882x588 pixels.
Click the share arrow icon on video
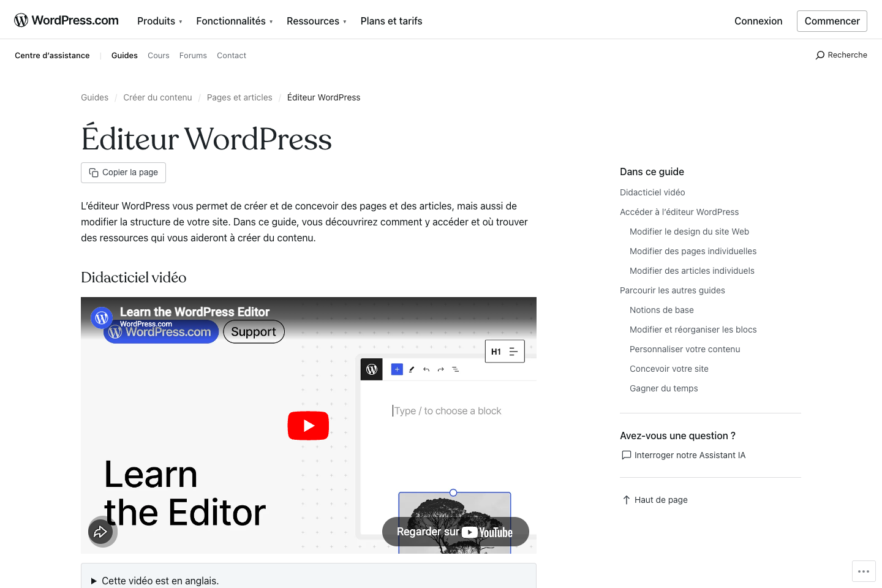(101, 532)
